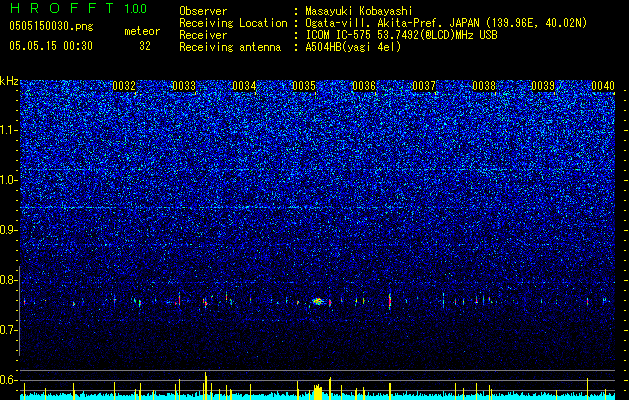Click the Observer field label
629x400 pixels.
tap(203, 11)
